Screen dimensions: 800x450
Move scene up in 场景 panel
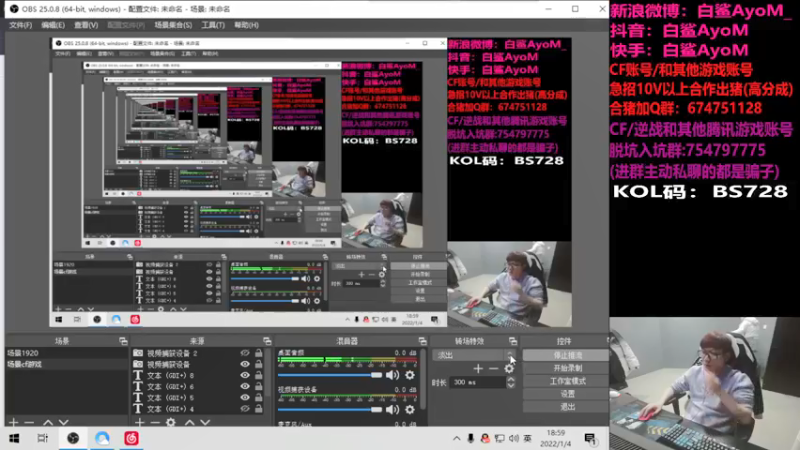pos(47,422)
